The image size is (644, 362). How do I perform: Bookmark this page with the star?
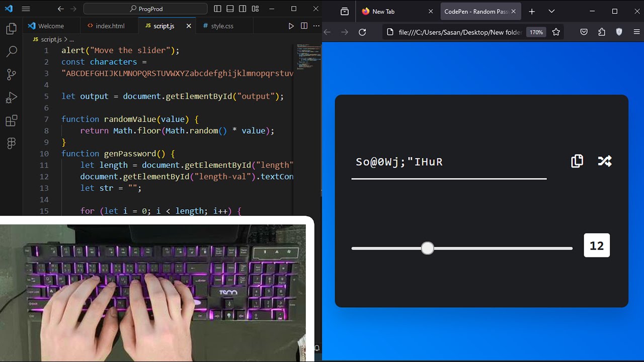(556, 32)
